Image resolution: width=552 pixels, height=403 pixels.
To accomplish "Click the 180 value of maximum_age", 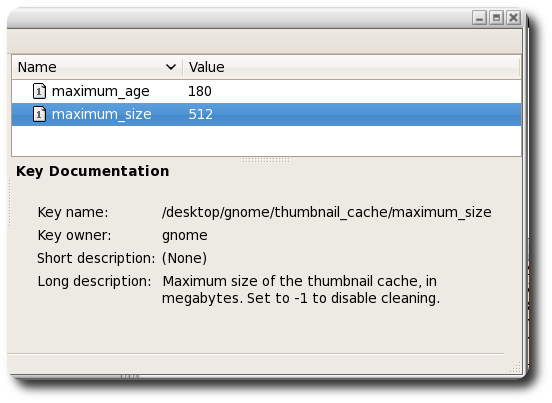I will 200,91.
